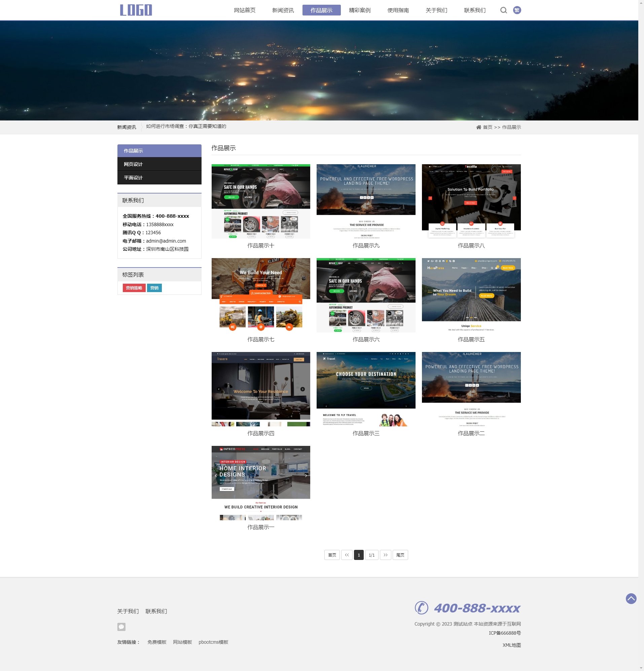Click the blue 营销 tag
Screen dimensions: 644x671
(154, 288)
